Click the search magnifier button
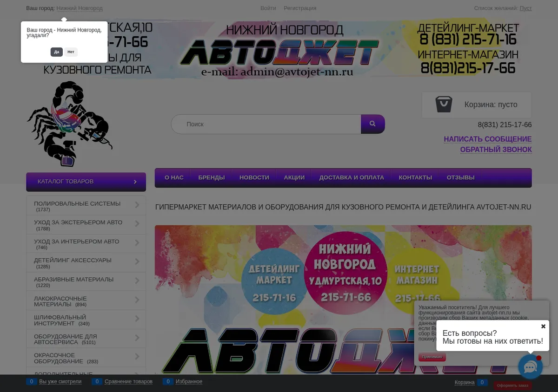Image resolution: width=558 pixels, height=392 pixels. [x=372, y=124]
